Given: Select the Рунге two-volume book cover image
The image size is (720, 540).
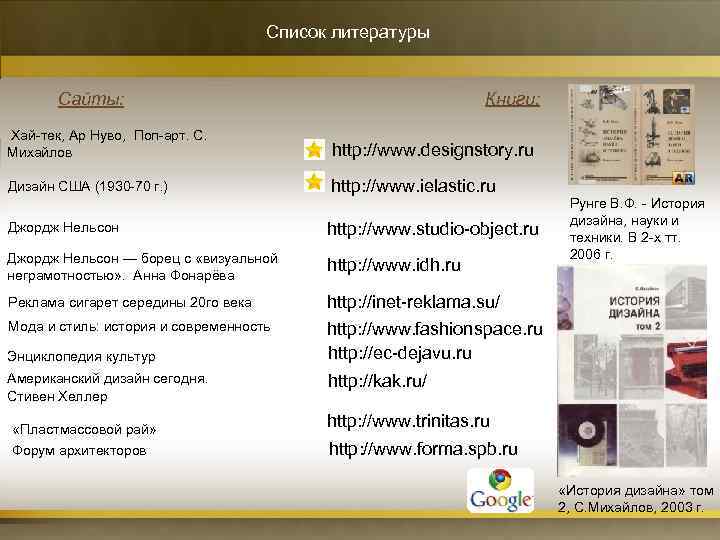Looking at the screenshot, I should click(x=632, y=135).
